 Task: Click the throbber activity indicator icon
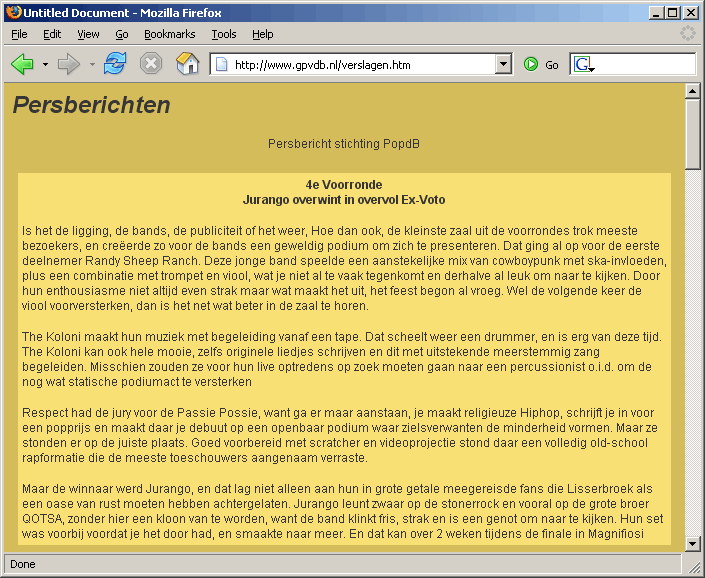(x=687, y=33)
